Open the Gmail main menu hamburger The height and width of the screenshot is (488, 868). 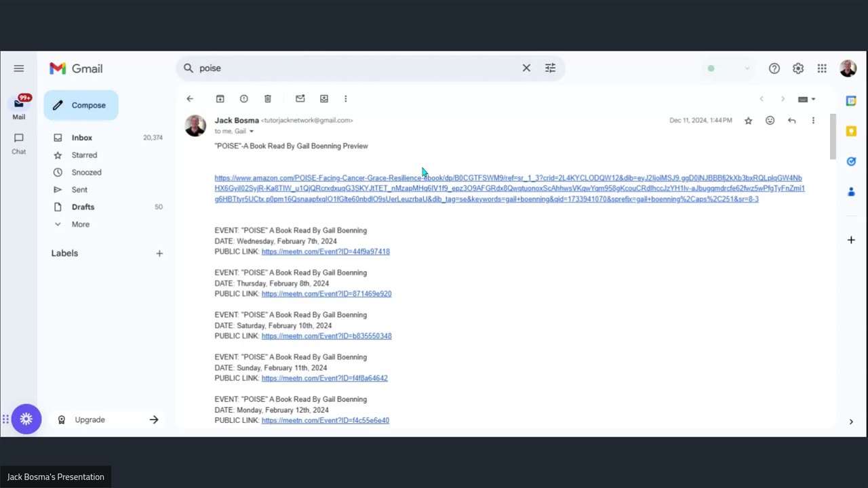click(x=19, y=68)
